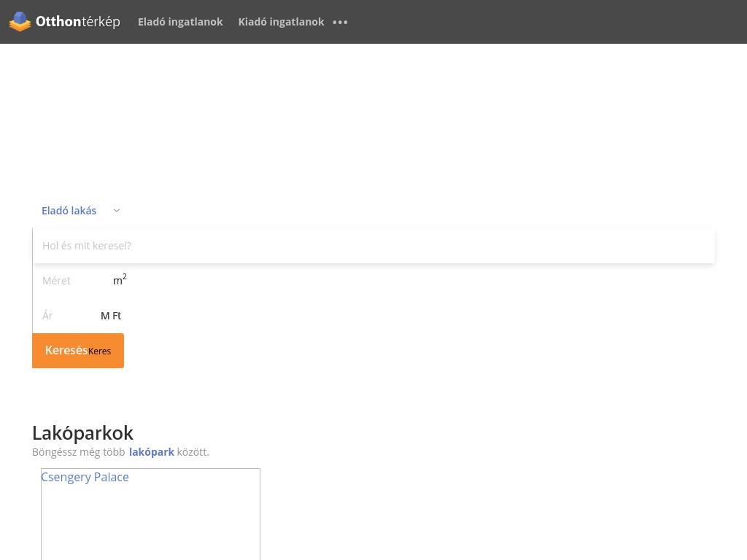Go to Kiadó ingatlanok in navbar
This screenshot has width=747, height=560.
281,22
